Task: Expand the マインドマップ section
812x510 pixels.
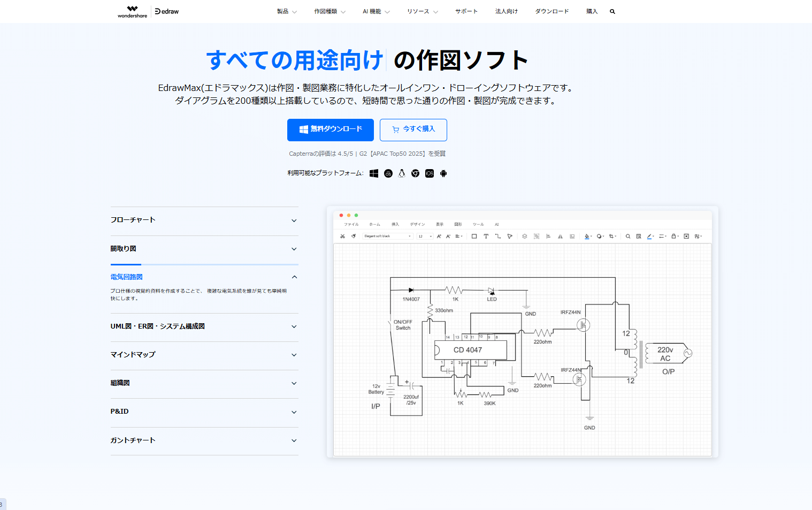Action: click(204, 355)
